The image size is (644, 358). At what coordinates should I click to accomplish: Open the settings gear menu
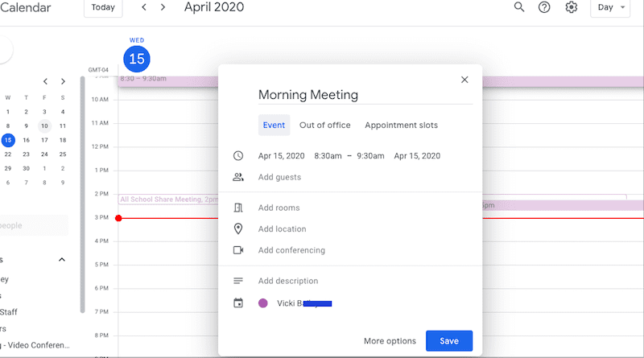point(571,7)
